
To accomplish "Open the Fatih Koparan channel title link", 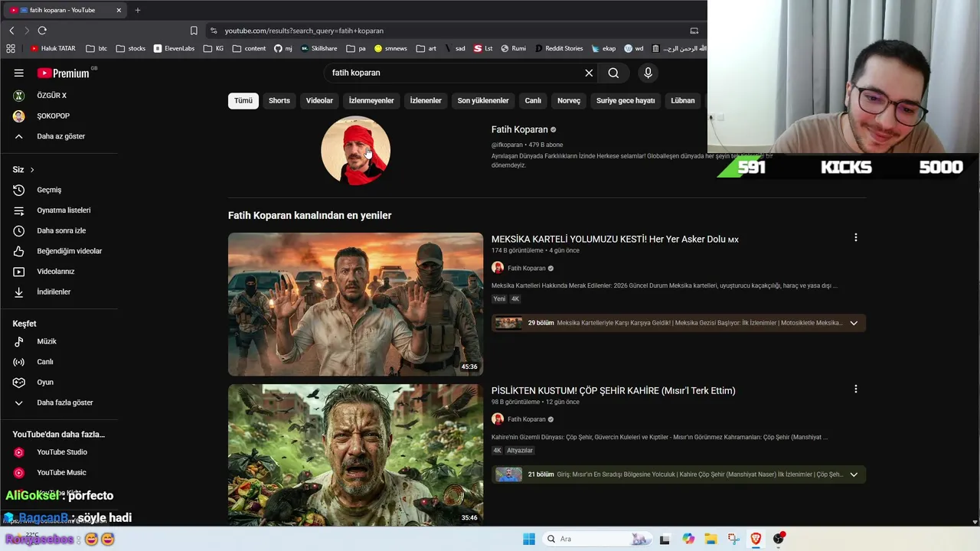I will [519, 129].
